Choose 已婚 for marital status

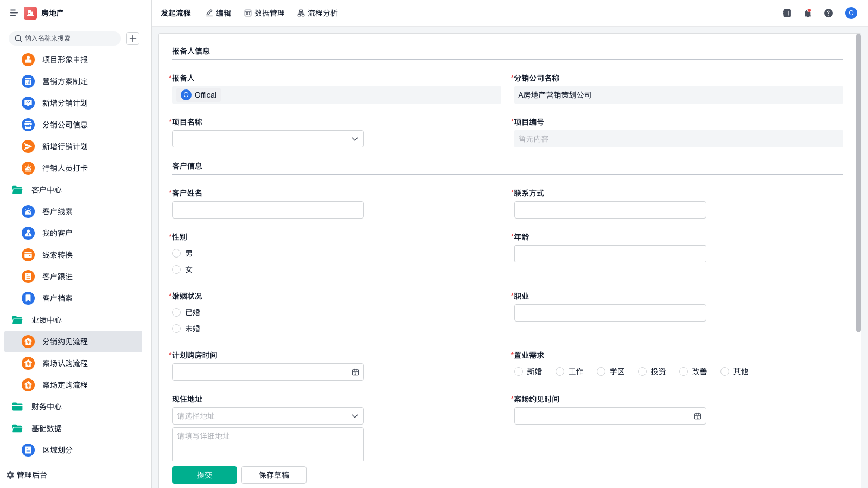[x=176, y=312]
